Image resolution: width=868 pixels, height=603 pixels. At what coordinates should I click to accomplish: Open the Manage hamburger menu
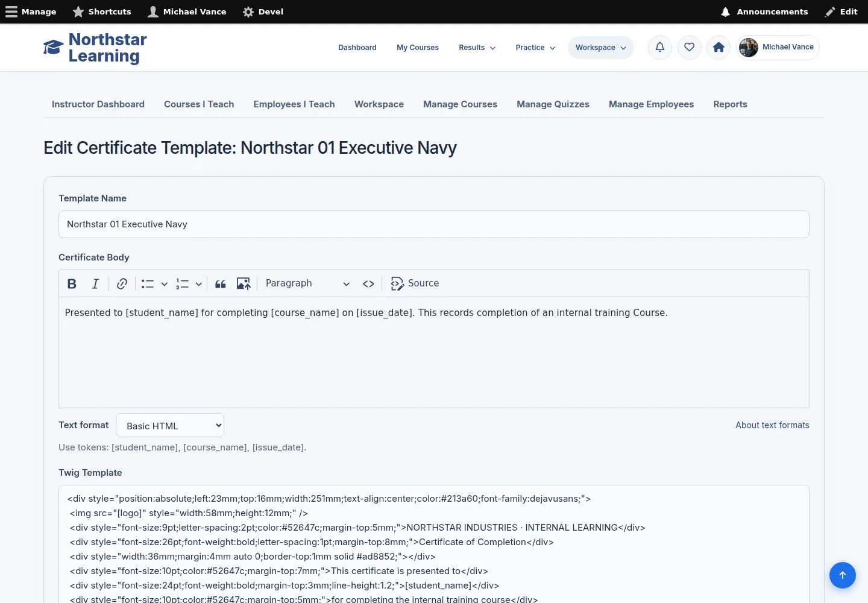(x=31, y=11)
